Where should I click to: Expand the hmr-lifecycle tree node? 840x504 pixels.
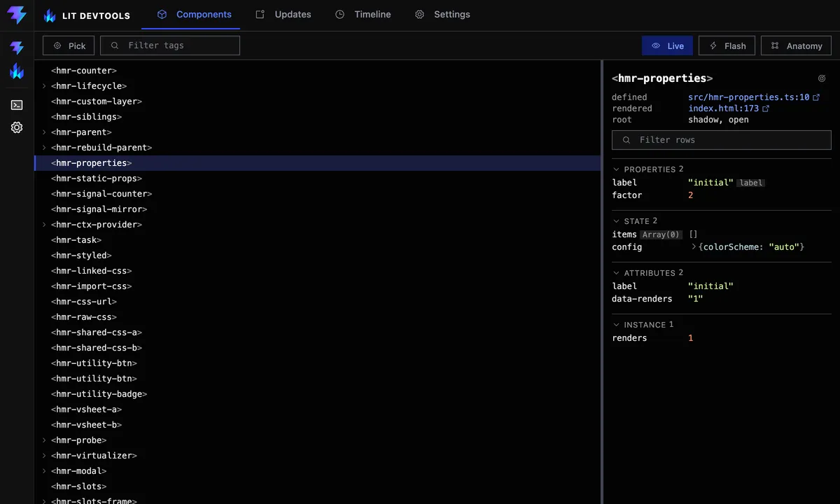[44, 86]
